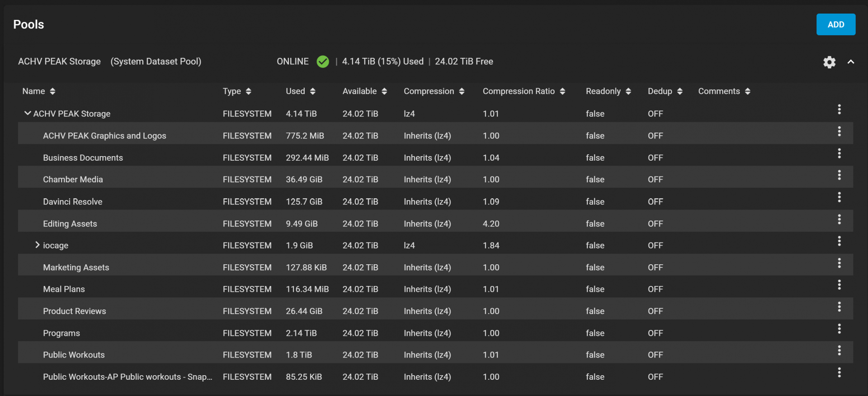The width and height of the screenshot is (868, 396).
Task: Open actions menu for Marketing Assets
Action: 839,263
